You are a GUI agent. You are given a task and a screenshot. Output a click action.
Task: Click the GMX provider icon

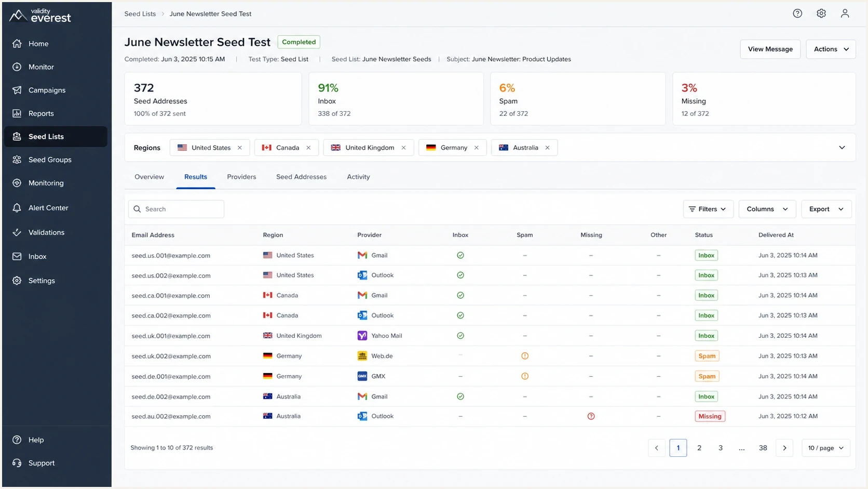coord(362,376)
